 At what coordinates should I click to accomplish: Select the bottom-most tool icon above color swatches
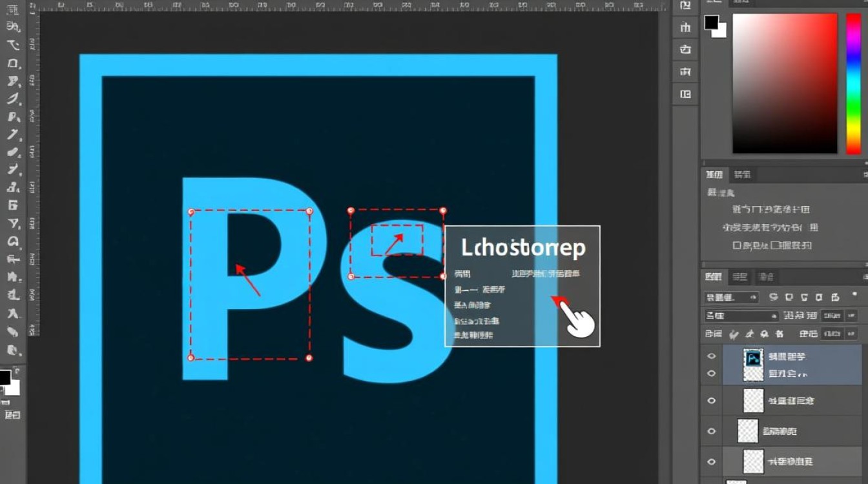click(12, 351)
